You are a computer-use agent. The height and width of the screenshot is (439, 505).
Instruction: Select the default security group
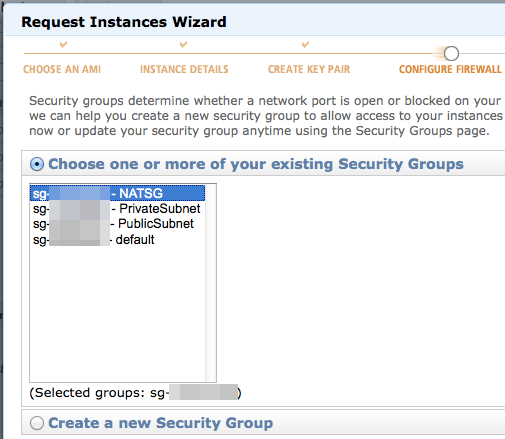pyautogui.click(x=117, y=239)
